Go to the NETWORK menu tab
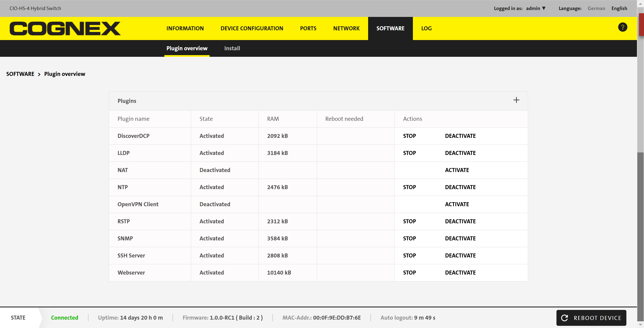The height and width of the screenshot is (328, 644). point(346,28)
